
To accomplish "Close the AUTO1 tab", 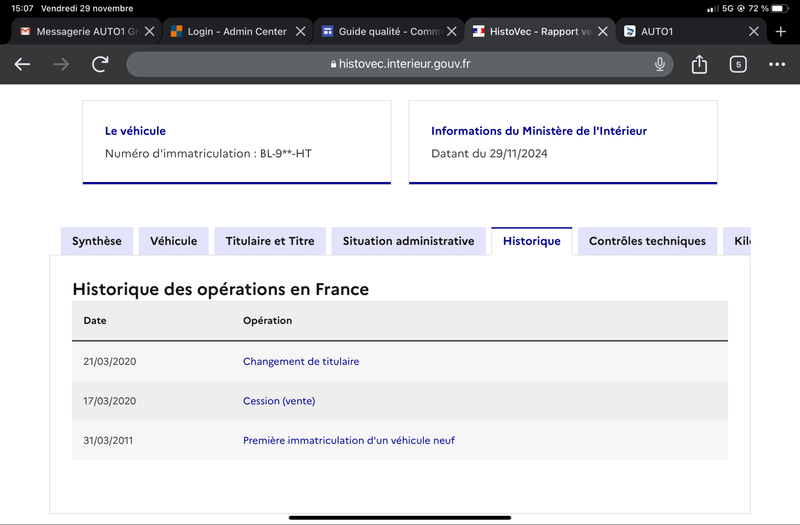I will coord(754,32).
